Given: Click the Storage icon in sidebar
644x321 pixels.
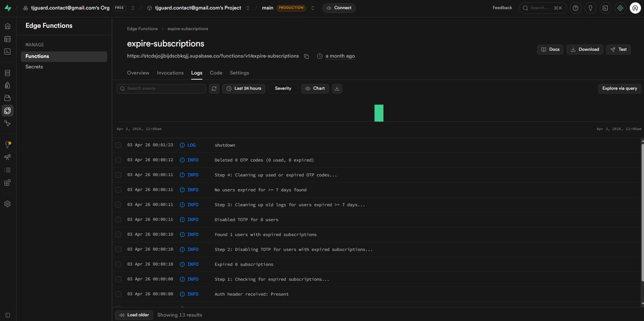Looking at the screenshot, I should click(7, 98).
